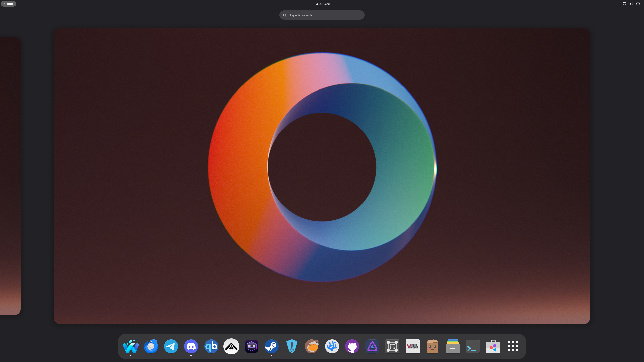The width and height of the screenshot is (644, 362).
Task: Open GitHub Desktop from the dock
Action: pos(352,346)
